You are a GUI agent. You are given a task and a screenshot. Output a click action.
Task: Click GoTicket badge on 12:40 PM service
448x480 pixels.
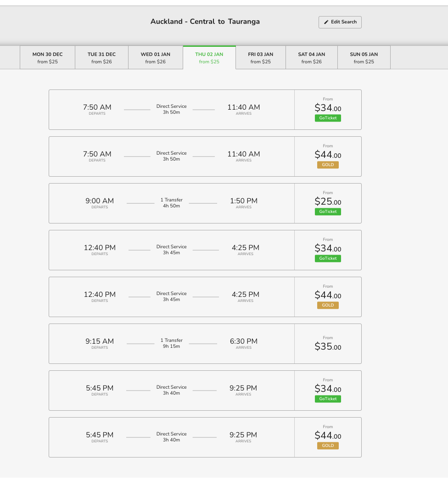(x=328, y=258)
